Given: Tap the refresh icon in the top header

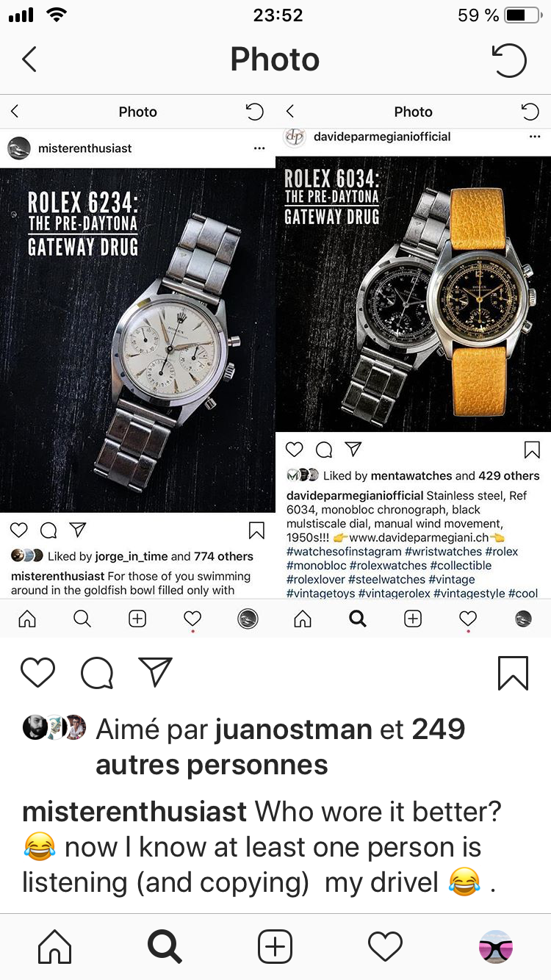Looking at the screenshot, I should tap(509, 60).
